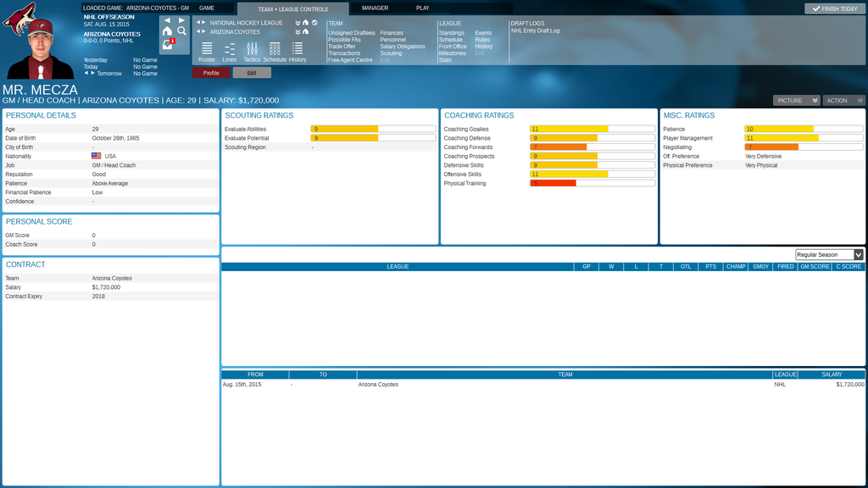Open the National Hockey League home icon
Screen dimensions: 868x488
click(305, 23)
